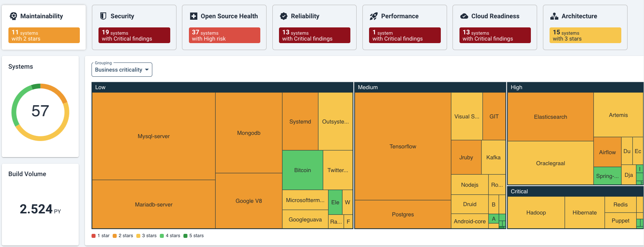Click the Open Source Health plus icon
The image size is (644, 247).
coord(194,16)
